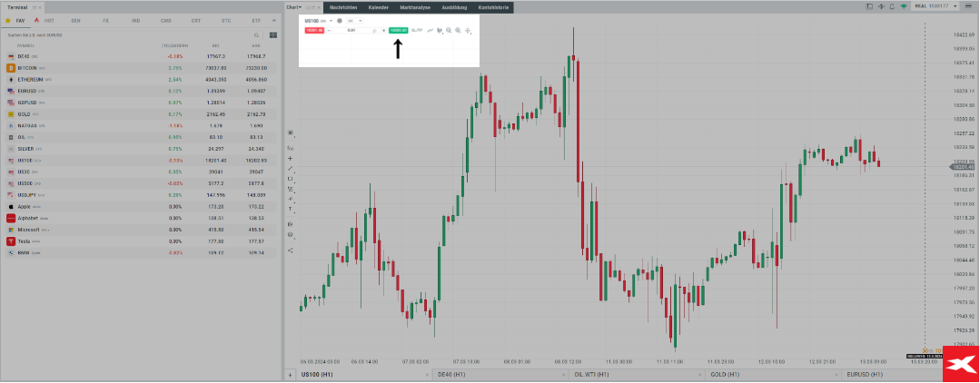Open the SL/TP settings

click(x=416, y=30)
